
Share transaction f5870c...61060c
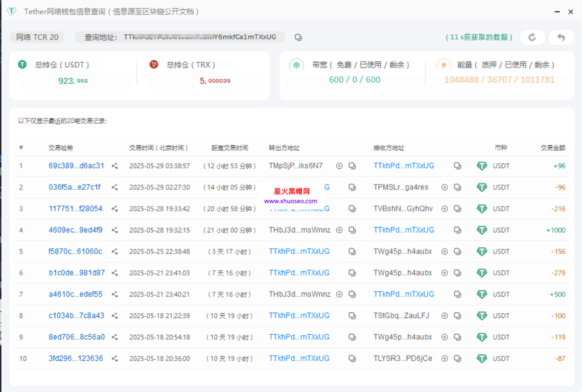pyautogui.click(x=115, y=252)
